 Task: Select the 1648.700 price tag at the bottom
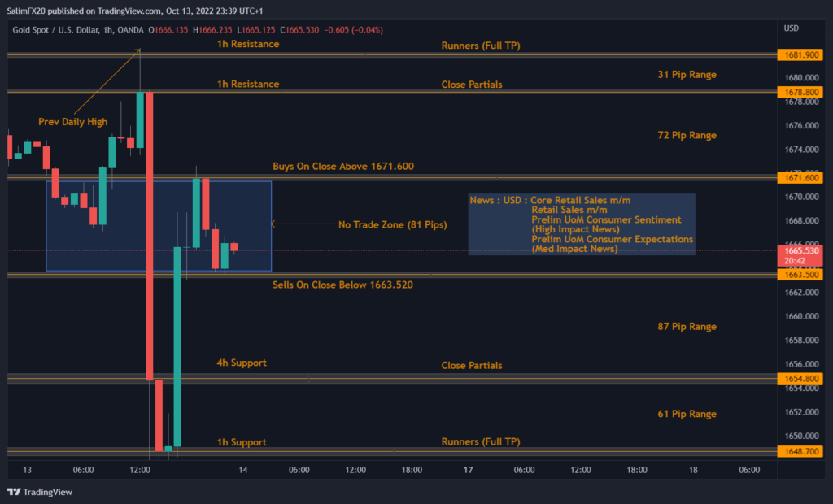[x=800, y=452]
